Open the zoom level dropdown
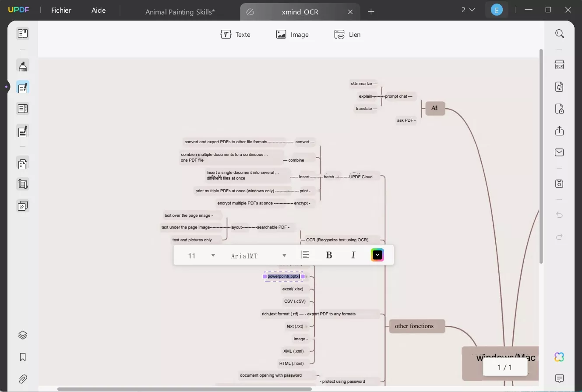The width and height of the screenshot is (582, 392). click(x=468, y=9)
